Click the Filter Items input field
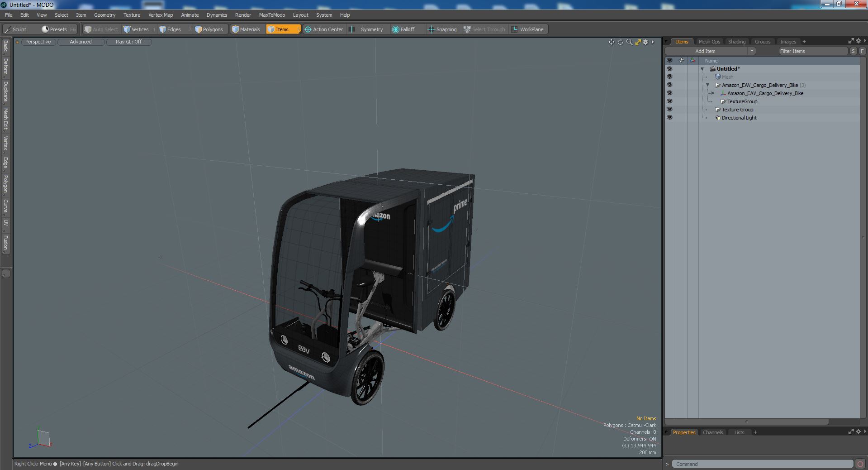 [x=813, y=51]
